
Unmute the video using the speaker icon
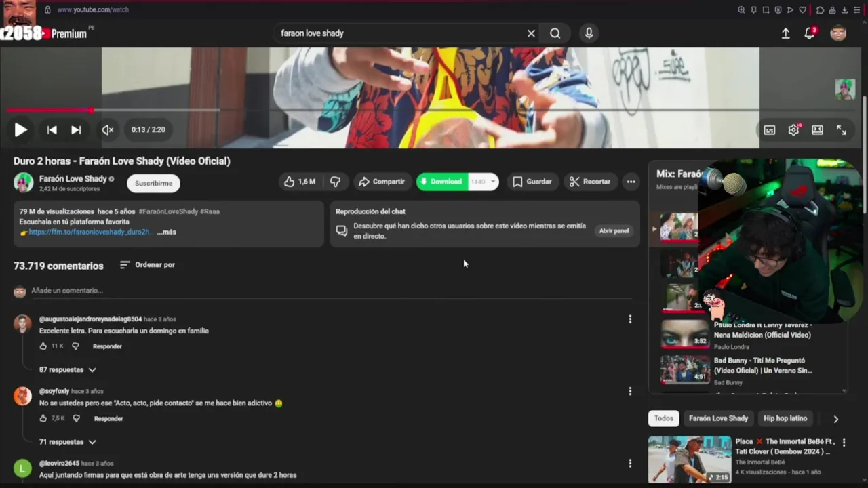point(108,129)
